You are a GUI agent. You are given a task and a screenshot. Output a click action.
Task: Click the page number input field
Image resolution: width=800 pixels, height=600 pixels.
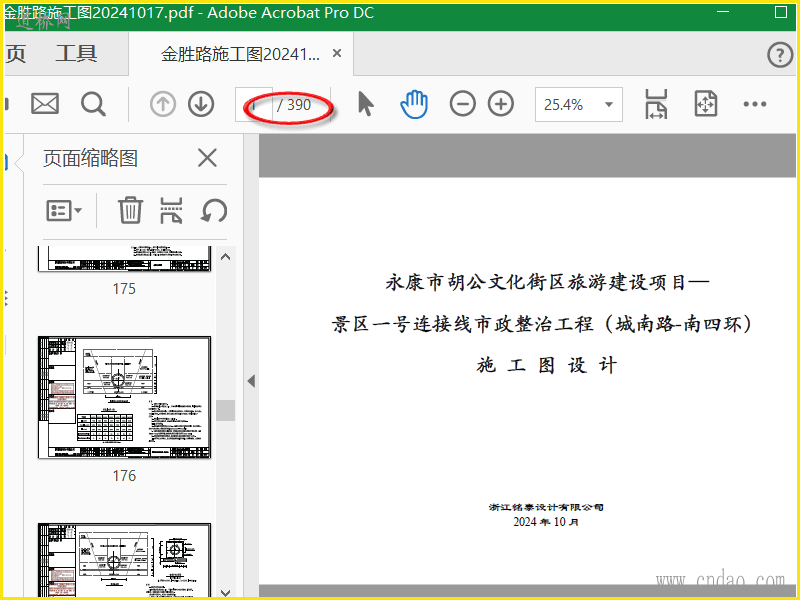tap(254, 104)
